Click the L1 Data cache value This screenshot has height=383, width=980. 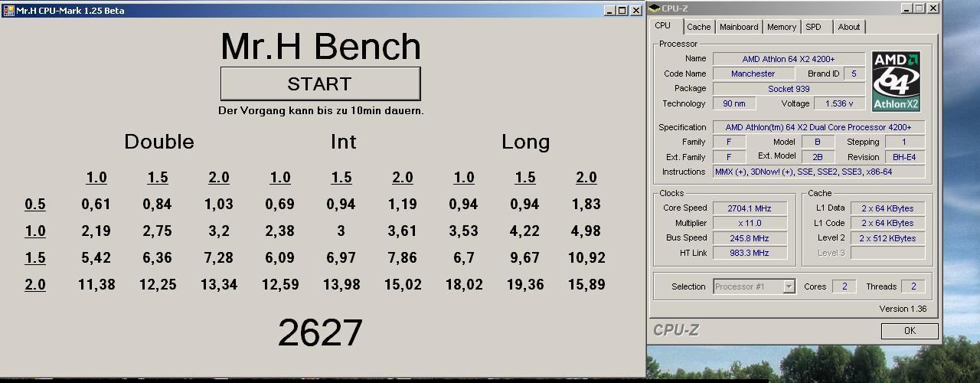coord(887,208)
